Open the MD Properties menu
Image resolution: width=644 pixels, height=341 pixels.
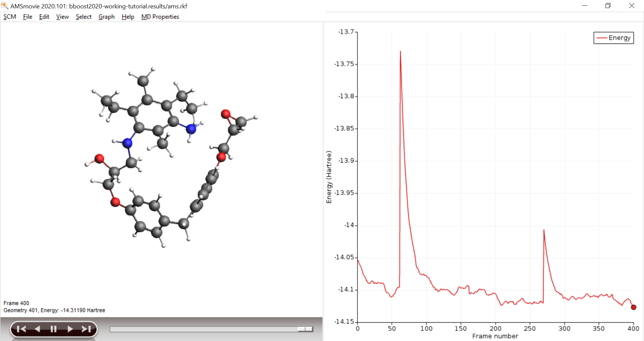click(x=160, y=17)
